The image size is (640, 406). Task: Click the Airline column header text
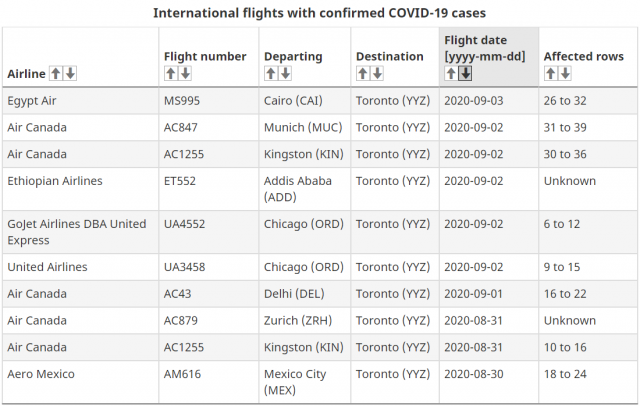[26, 74]
